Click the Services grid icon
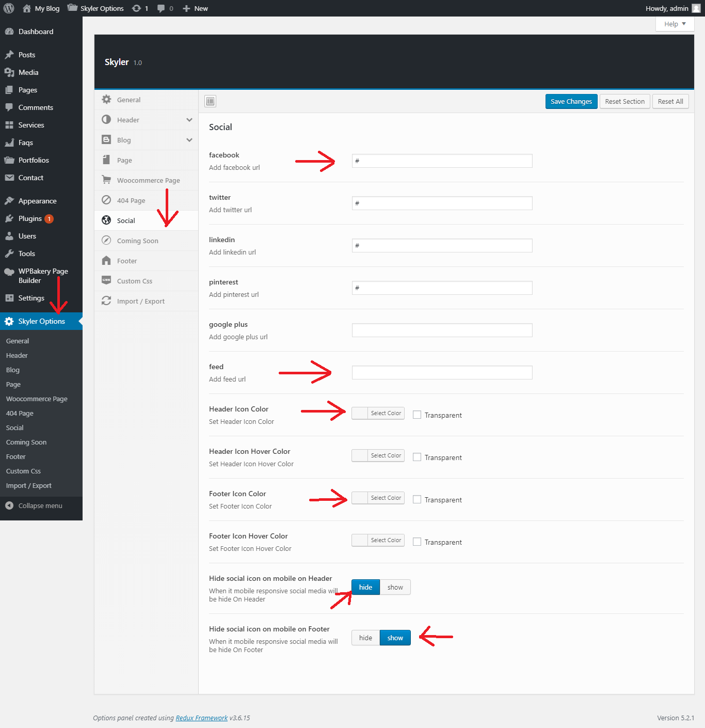This screenshot has height=728, width=705. pos(9,125)
